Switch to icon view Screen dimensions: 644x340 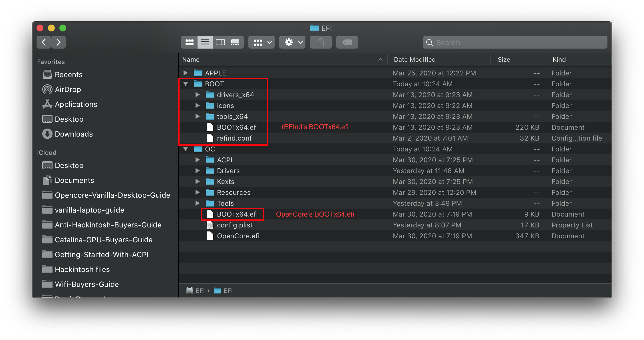tap(189, 42)
